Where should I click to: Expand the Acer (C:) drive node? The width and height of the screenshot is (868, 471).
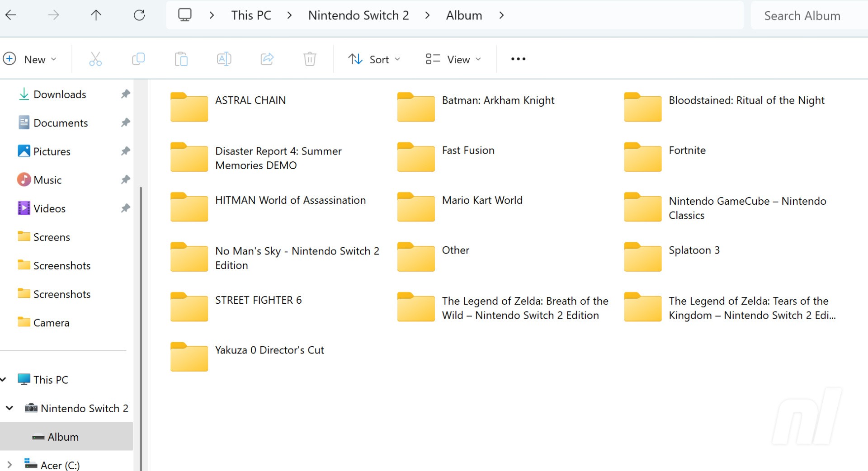pyautogui.click(x=9, y=465)
